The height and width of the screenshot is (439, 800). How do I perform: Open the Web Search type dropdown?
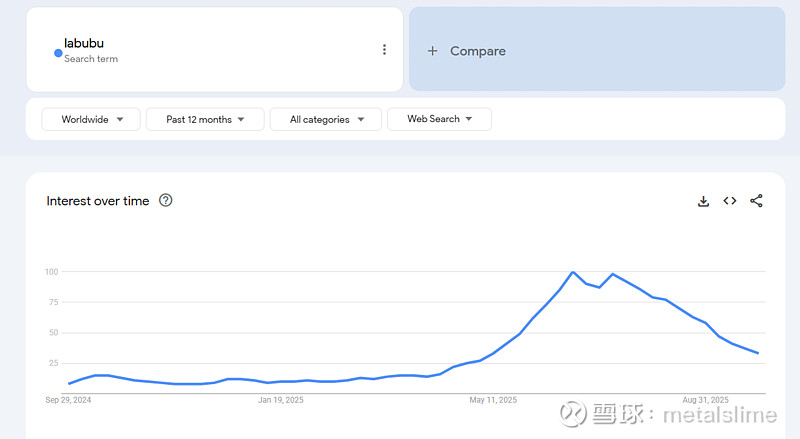coord(439,119)
